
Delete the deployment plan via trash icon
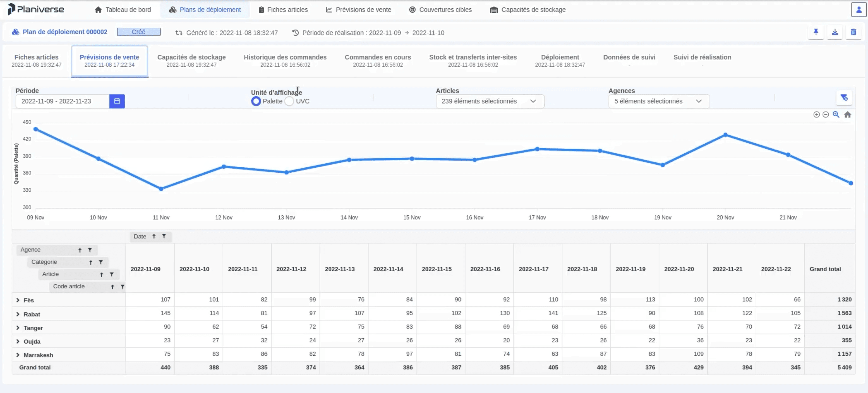[854, 32]
